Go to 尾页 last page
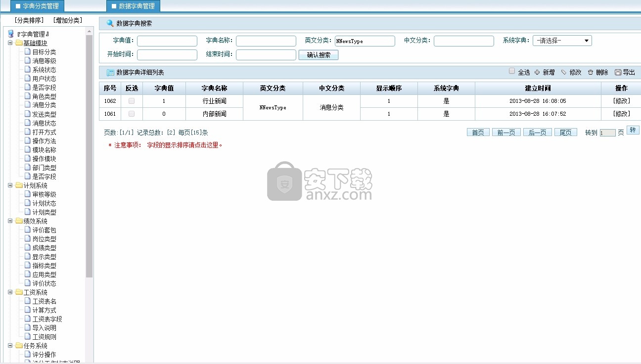 coord(566,133)
